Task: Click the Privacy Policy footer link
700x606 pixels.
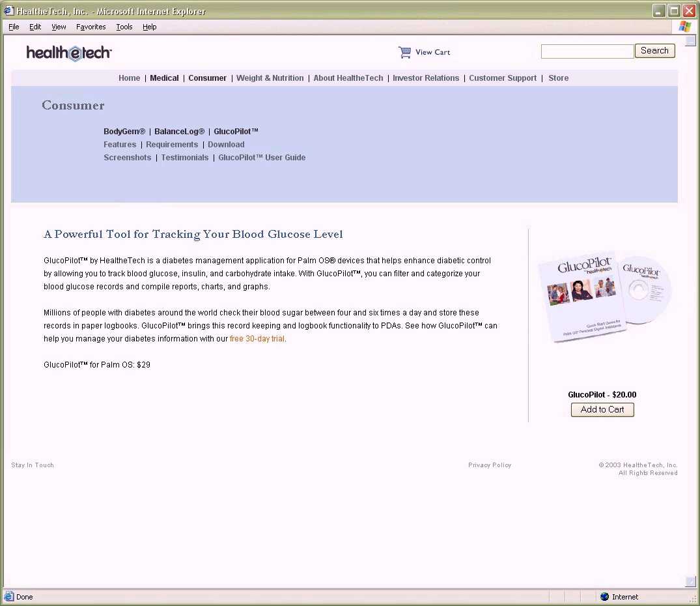Action: pos(490,465)
